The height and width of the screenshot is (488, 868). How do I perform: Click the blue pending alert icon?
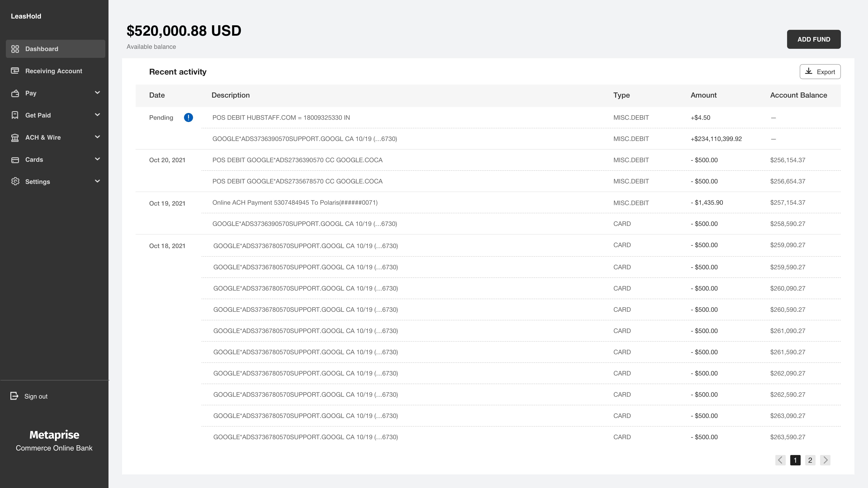click(x=188, y=117)
